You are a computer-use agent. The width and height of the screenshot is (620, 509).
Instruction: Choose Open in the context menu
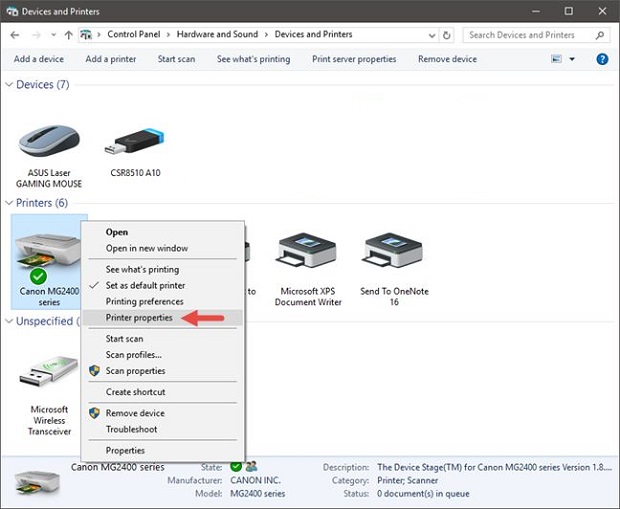tap(163, 232)
